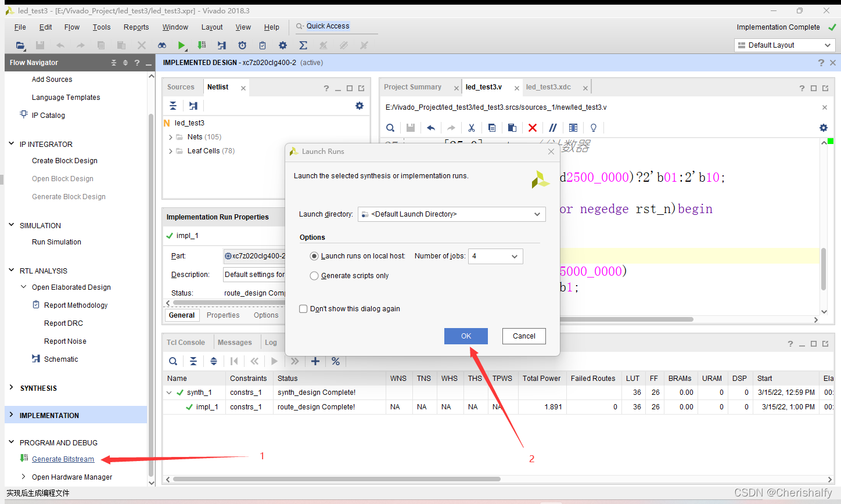This screenshot has height=504, width=841.
Task: Check Don't show this dialog again
Action: point(303,309)
